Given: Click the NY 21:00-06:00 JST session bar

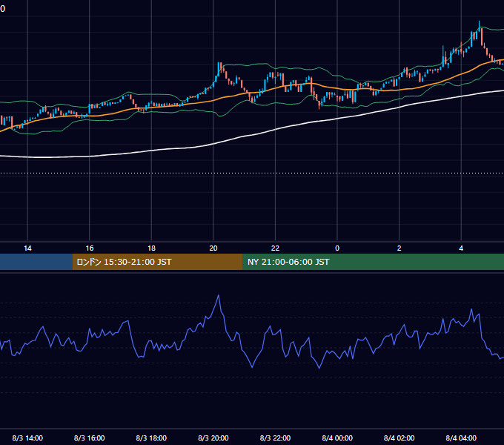Looking at the screenshot, I should click(x=373, y=262).
